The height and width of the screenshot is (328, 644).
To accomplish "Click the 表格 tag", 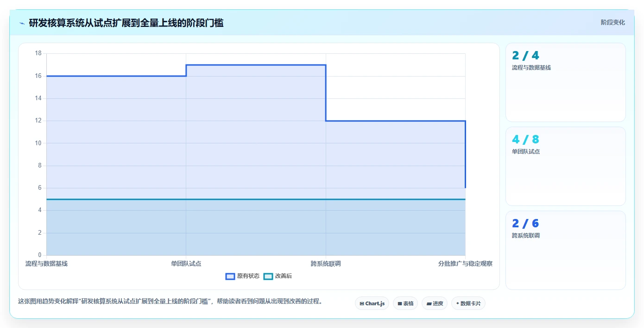I will pyautogui.click(x=405, y=303).
